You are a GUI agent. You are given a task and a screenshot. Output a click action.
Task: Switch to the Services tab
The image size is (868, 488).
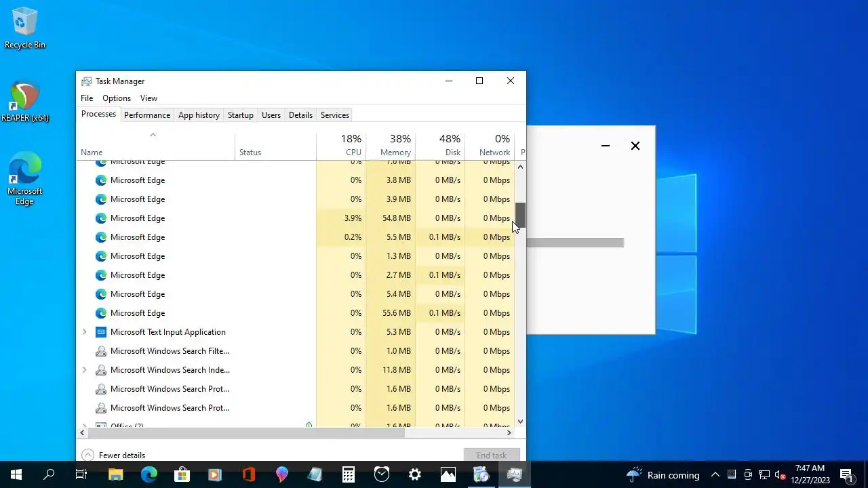335,115
